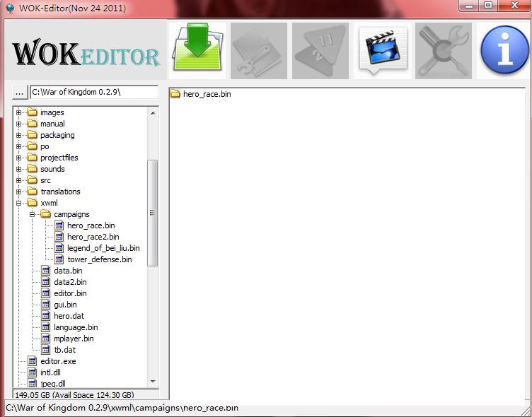
Task: Open the blue info icon
Action: coord(504,51)
